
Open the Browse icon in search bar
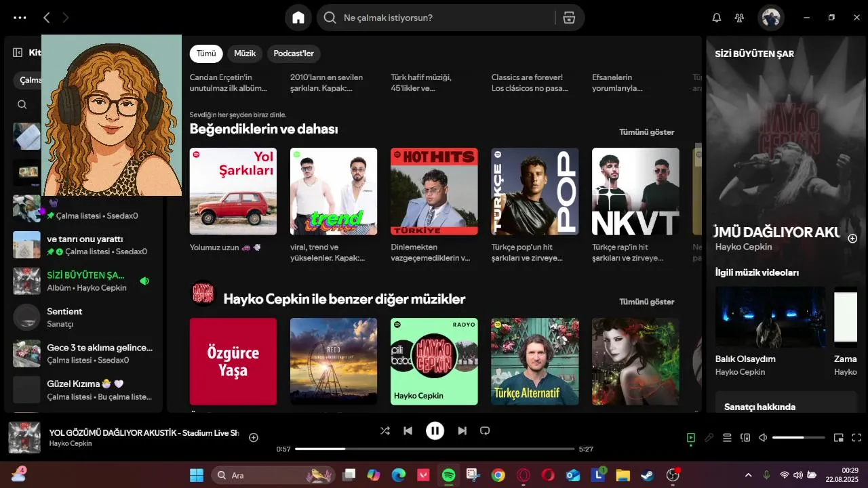pos(569,18)
